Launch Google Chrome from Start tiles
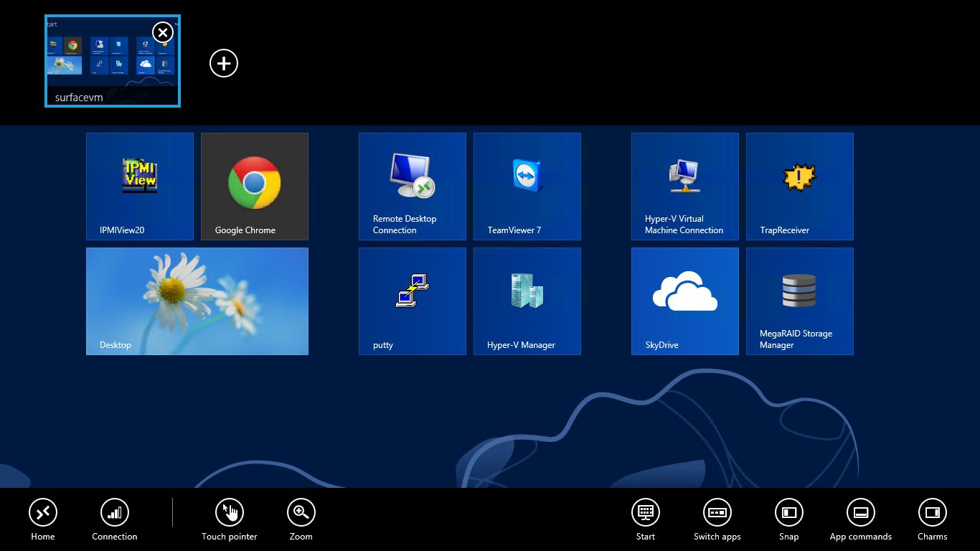This screenshot has height=551, width=980. tap(255, 187)
